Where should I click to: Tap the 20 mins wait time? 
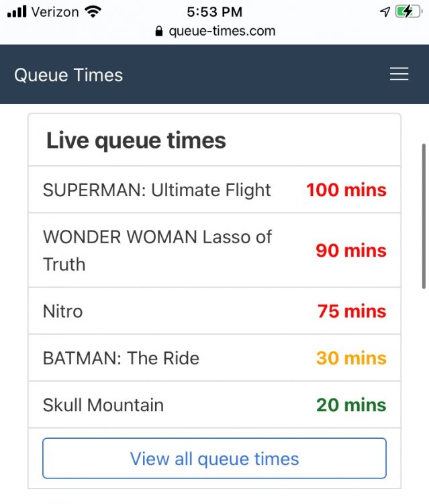tap(351, 405)
